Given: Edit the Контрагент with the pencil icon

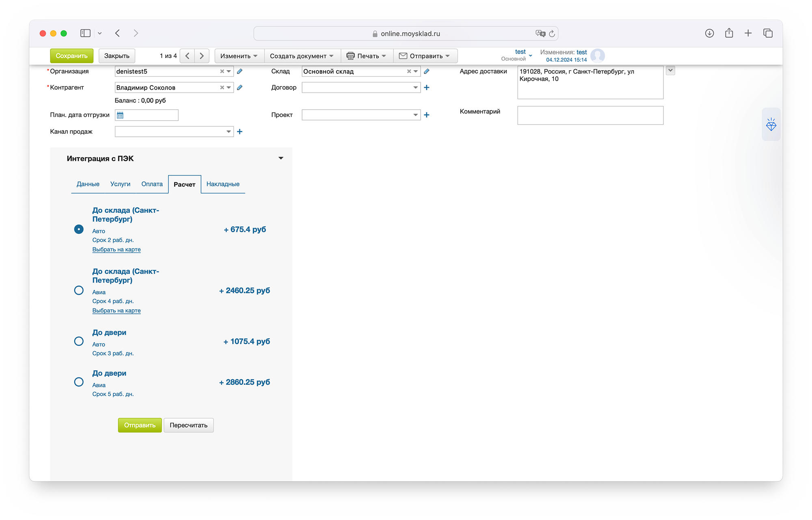Looking at the screenshot, I should pos(240,88).
